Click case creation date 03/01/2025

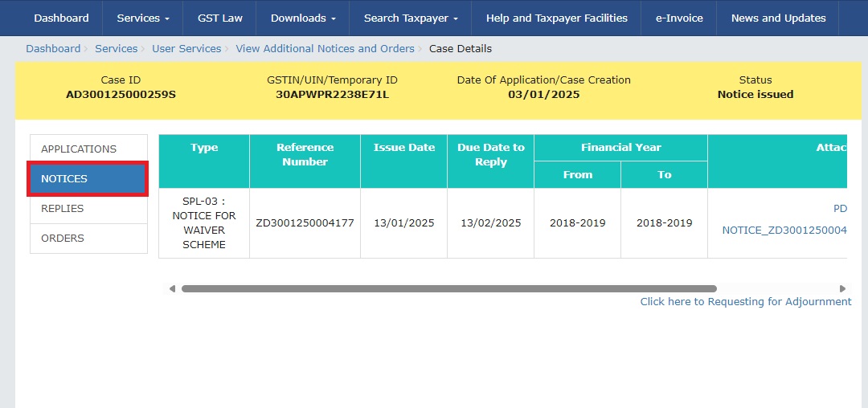point(543,95)
